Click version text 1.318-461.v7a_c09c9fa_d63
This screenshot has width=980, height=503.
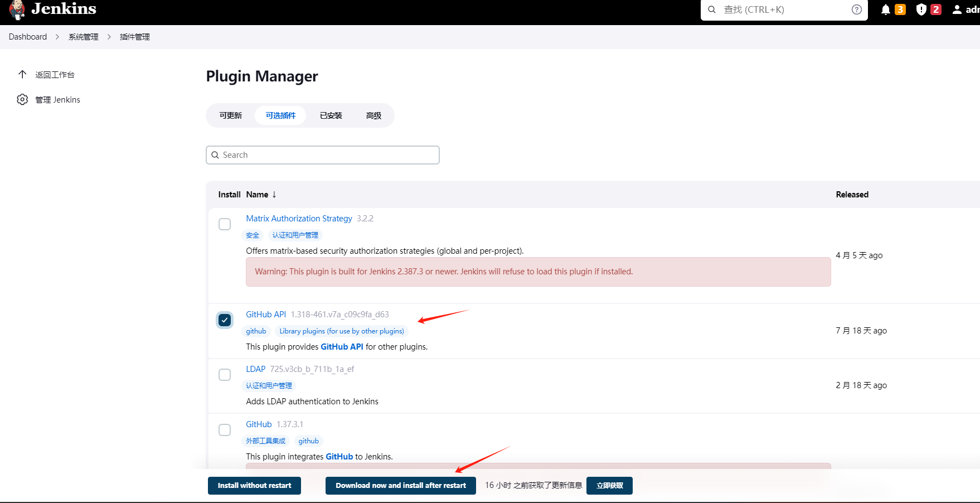(339, 315)
